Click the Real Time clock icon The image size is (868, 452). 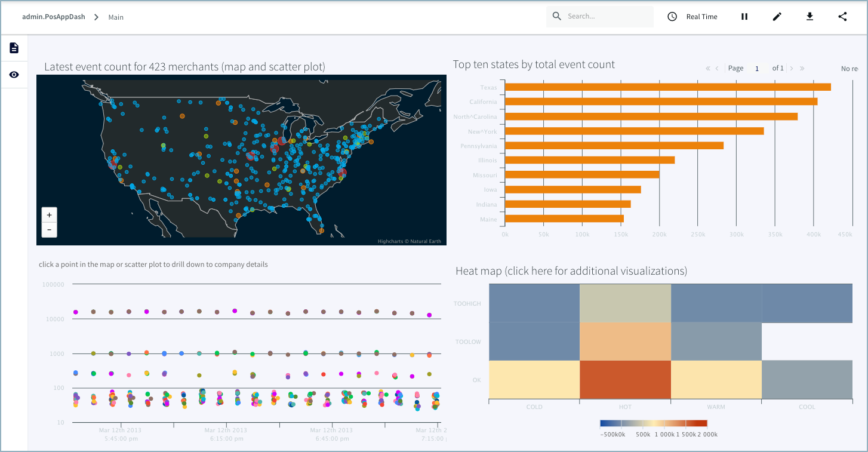[672, 17]
